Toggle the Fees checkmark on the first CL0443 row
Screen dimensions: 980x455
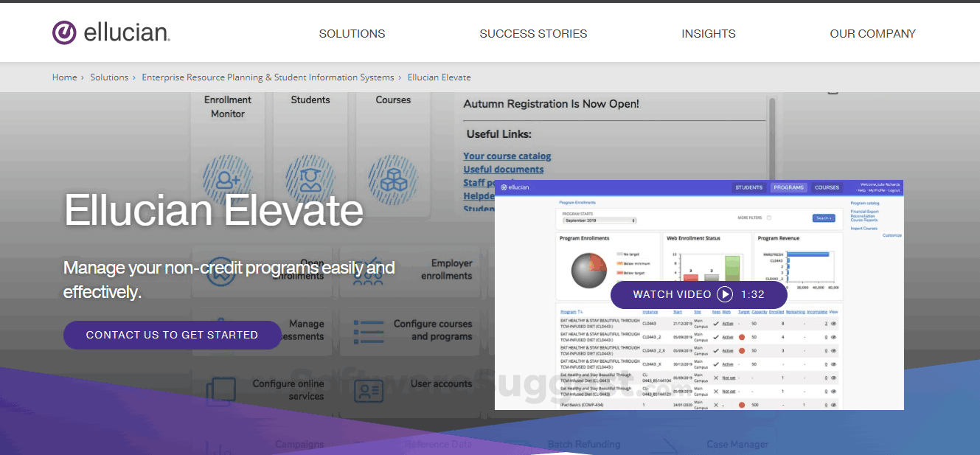(716, 322)
